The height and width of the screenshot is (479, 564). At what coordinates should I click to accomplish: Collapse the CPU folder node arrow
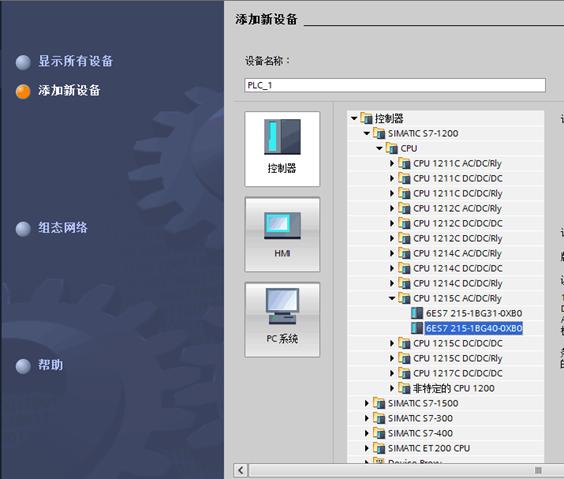coord(379,148)
